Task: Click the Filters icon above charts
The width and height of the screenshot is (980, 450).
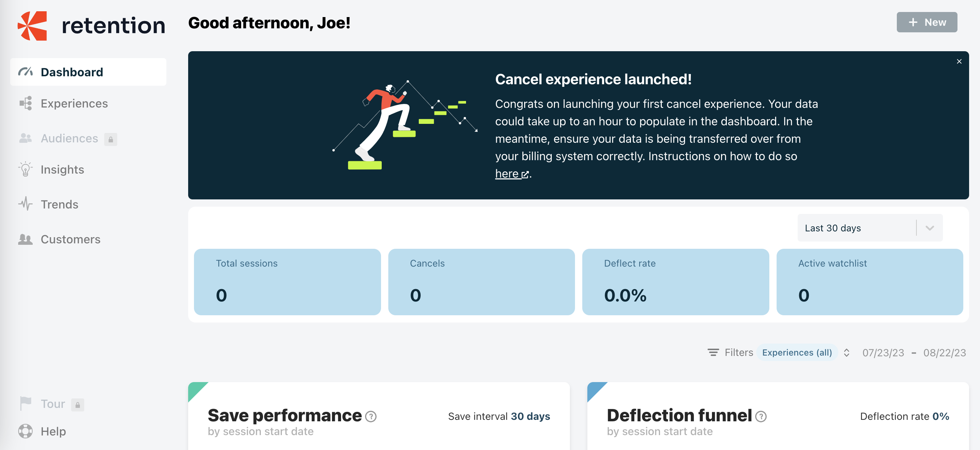Action: coord(713,352)
